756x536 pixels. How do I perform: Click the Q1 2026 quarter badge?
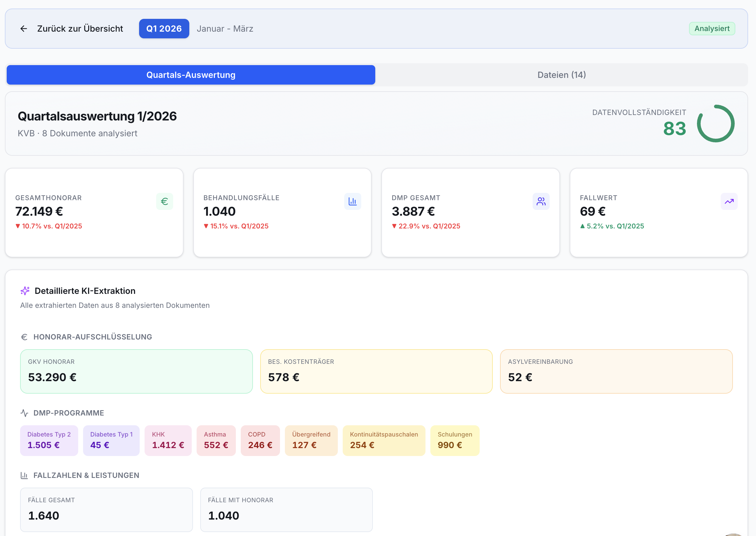click(164, 29)
